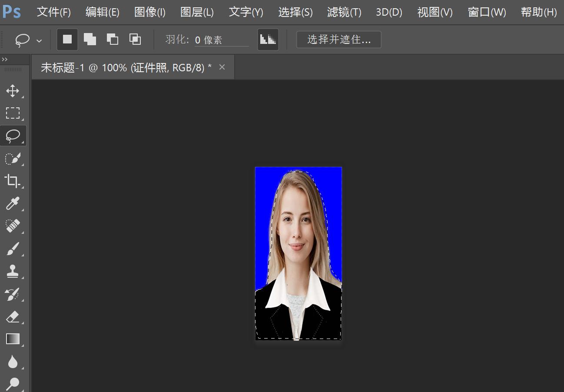
Task: Select the Rectangular Marquee tool
Action: [13, 113]
